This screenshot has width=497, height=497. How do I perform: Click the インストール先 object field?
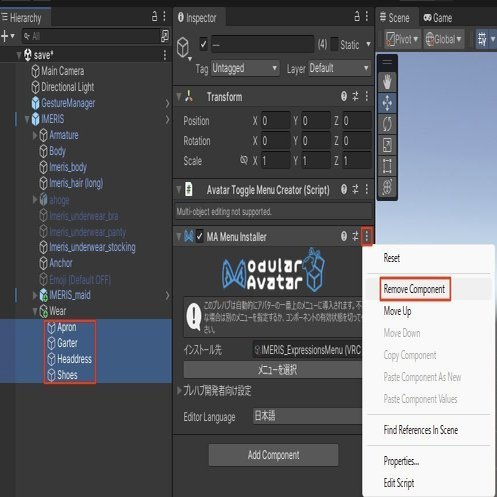click(307, 350)
